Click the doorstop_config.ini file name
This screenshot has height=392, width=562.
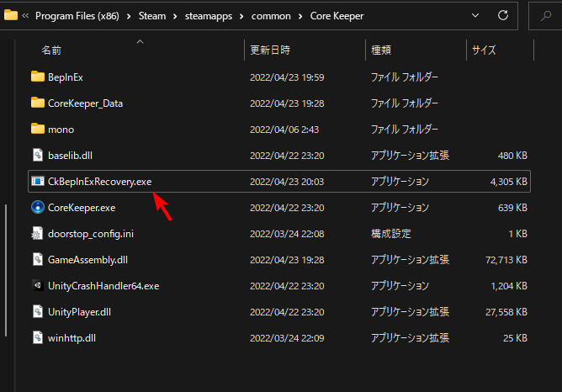(91, 234)
